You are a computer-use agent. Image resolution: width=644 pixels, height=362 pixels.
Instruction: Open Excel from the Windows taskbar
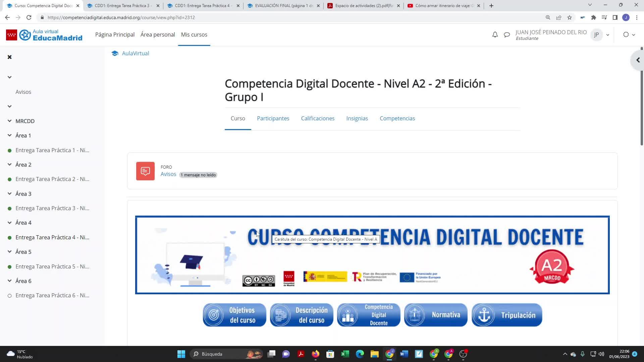click(345, 354)
